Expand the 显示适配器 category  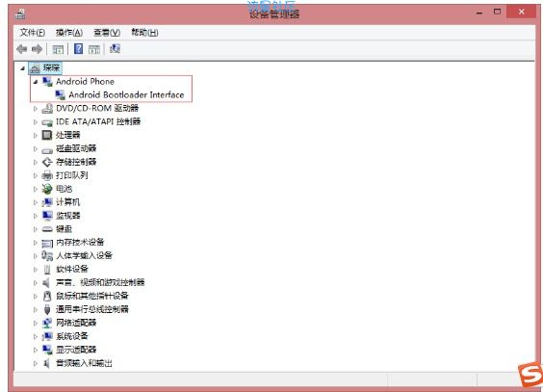pyautogui.click(x=35, y=350)
